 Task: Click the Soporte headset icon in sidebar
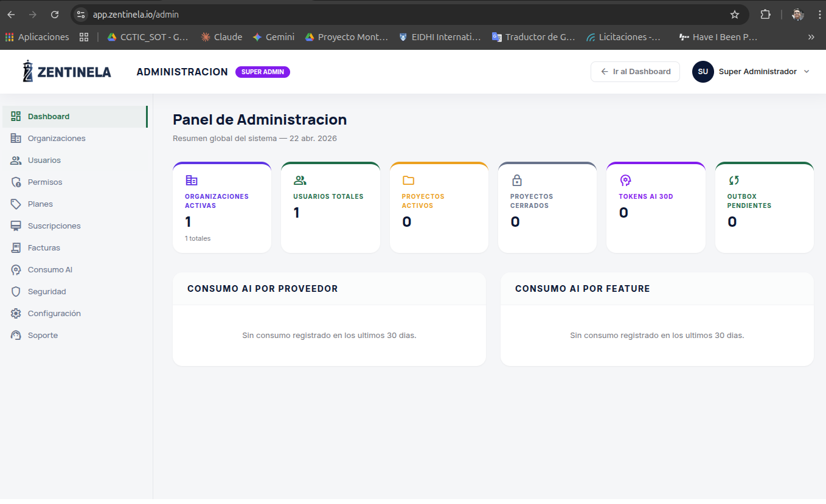tap(16, 335)
